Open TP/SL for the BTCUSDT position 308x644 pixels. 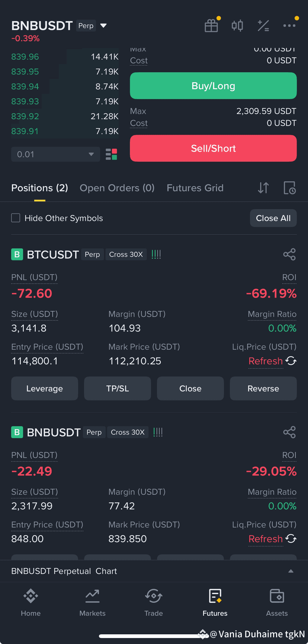coord(118,388)
